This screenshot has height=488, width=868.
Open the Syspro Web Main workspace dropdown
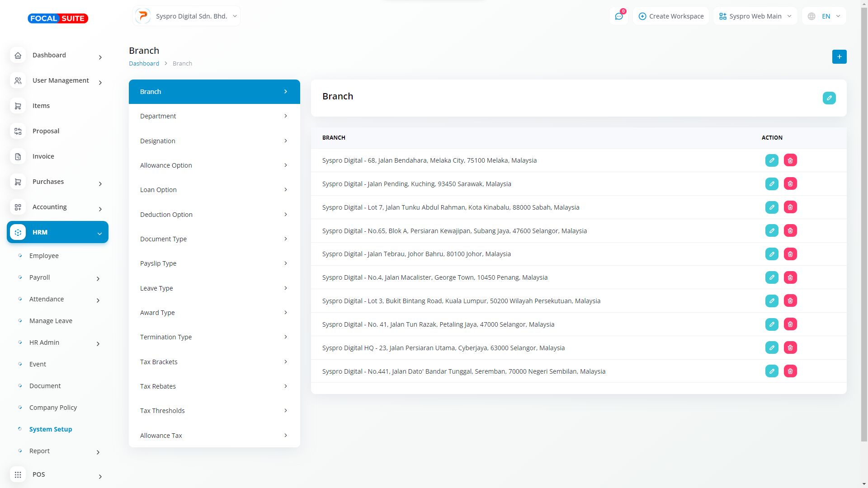[755, 16]
